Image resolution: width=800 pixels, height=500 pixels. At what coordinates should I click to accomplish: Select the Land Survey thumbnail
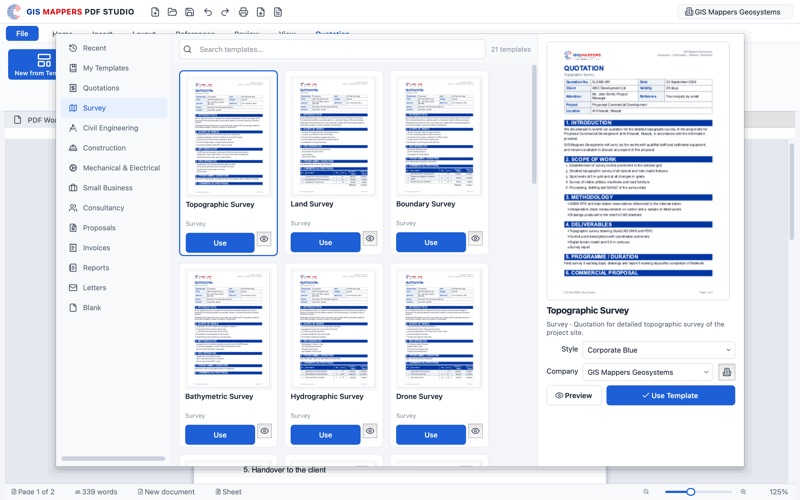[334, 136]
